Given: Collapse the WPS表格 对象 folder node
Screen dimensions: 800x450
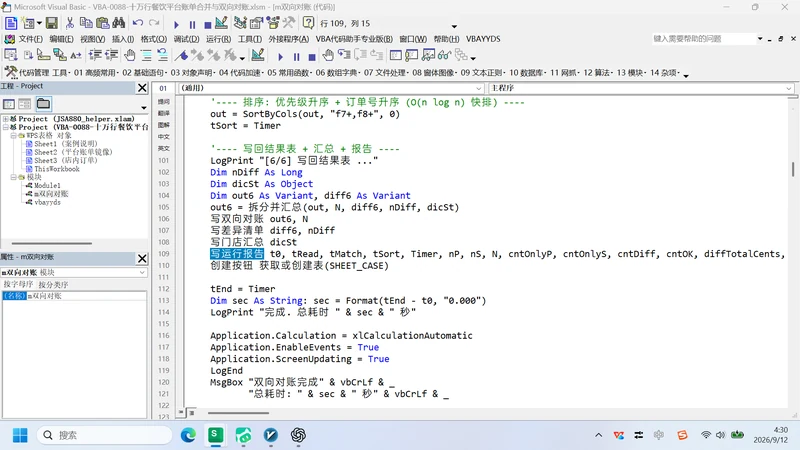Looking at the screenshot, I should [14, 136].
